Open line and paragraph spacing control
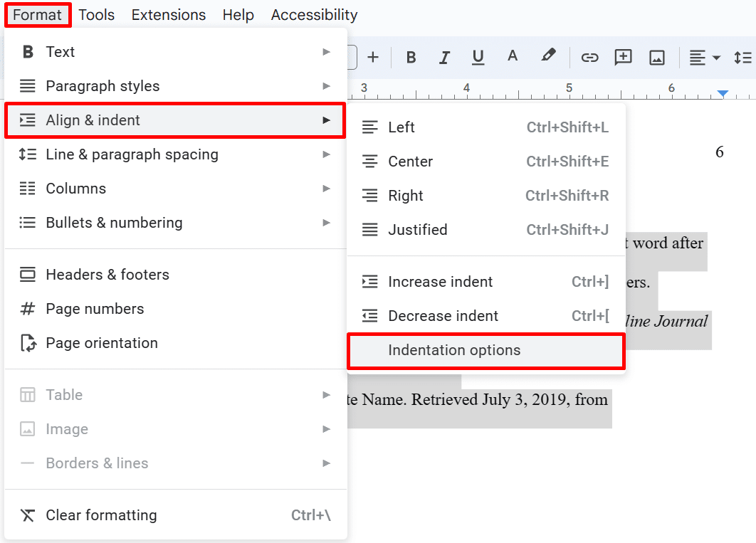The height and width of the screenshot is (543, 756). point(743,57)
